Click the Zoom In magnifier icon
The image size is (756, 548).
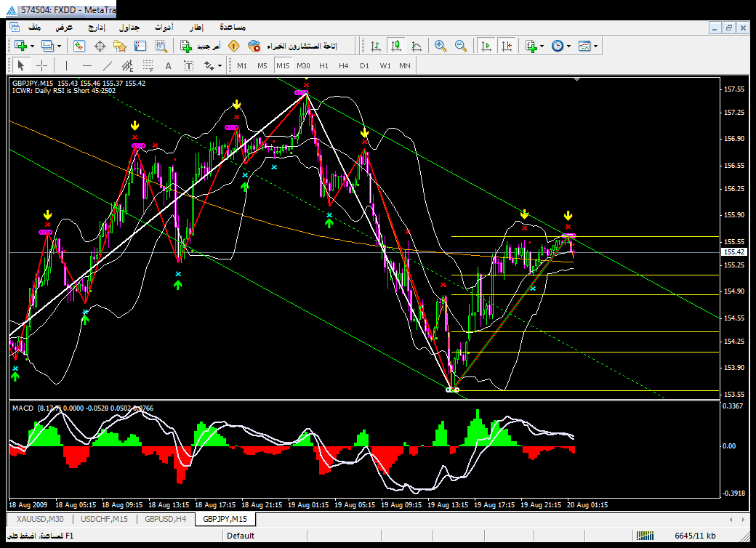(440, 46)
